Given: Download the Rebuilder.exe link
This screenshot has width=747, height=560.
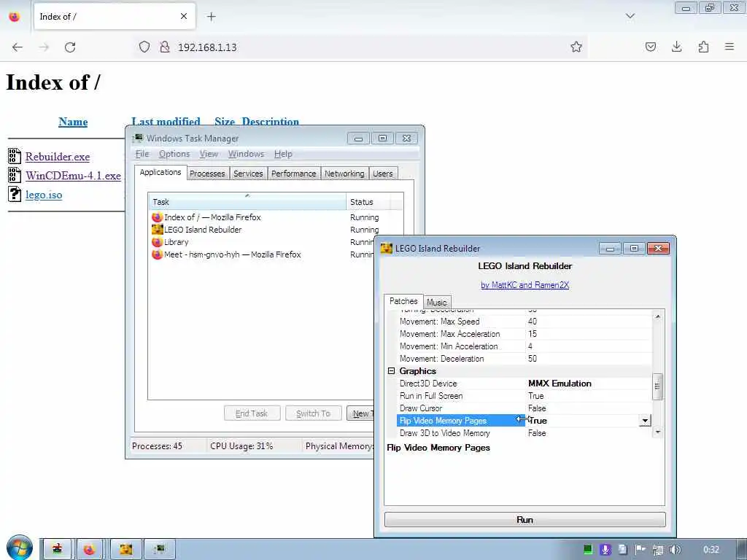Looking at the screenshot, I should tap(58, 157).
